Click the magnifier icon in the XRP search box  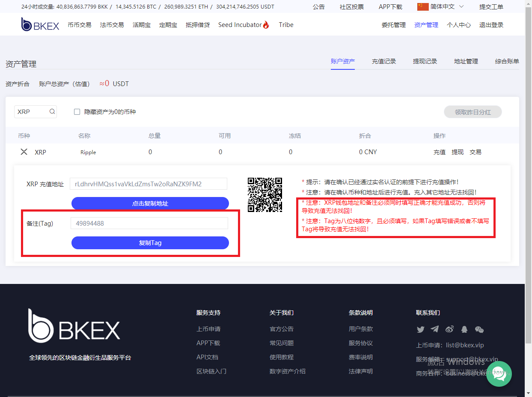[x=52, y=111]
